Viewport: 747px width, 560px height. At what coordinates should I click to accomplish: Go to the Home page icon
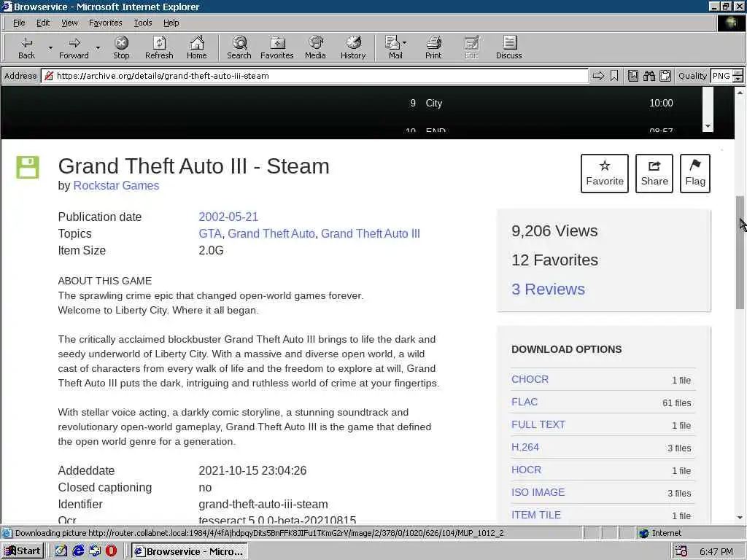197,47
